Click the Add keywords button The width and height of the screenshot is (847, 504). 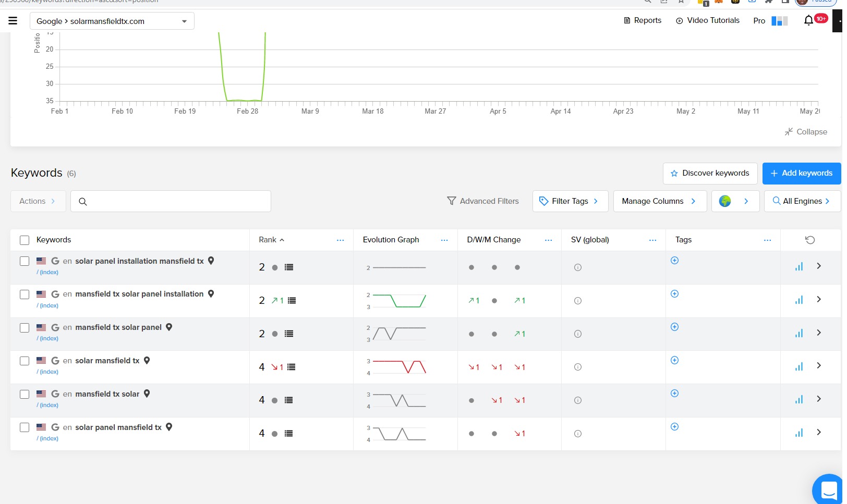(x=801, y=174)
